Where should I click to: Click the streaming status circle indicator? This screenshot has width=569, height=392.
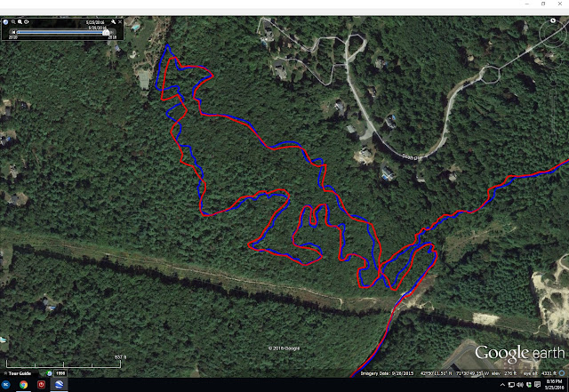[562, 373]
